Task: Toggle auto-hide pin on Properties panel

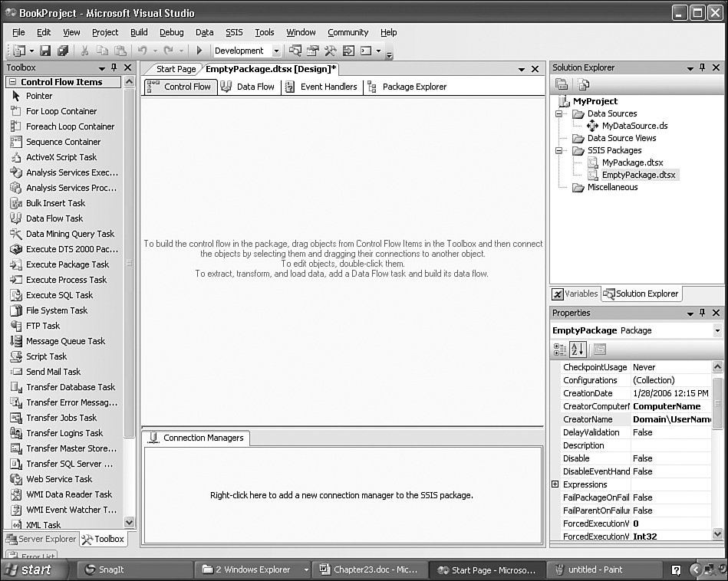Action: 703,313
